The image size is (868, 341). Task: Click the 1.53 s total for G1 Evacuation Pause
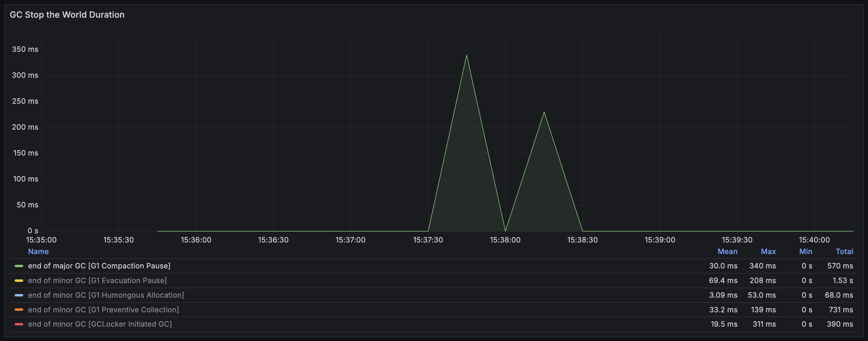[843, 280]
